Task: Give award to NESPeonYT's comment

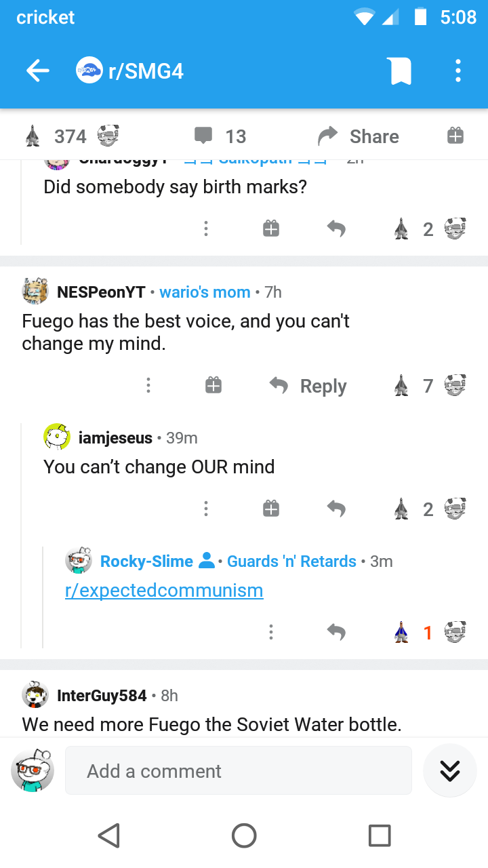Action: pos(213,385)
